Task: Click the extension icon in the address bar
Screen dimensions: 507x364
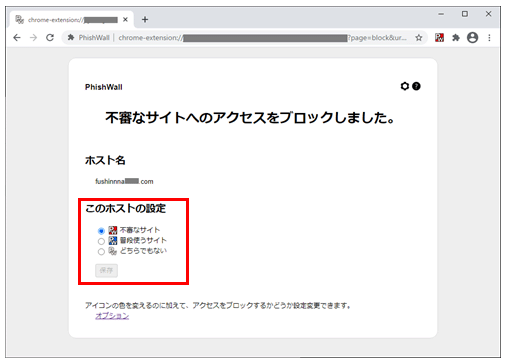Action: click(71, 38)
